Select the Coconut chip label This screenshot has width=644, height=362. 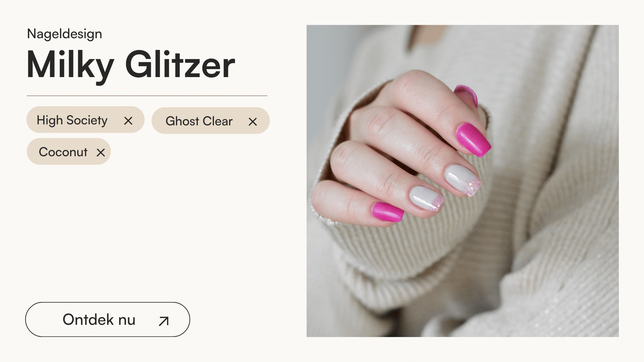click(63, 152)
